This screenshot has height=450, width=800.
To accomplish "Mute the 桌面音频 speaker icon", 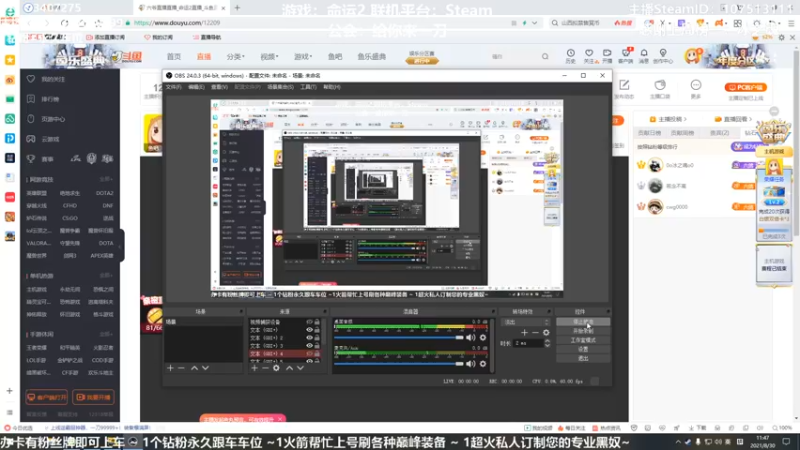I will [470, 337].
